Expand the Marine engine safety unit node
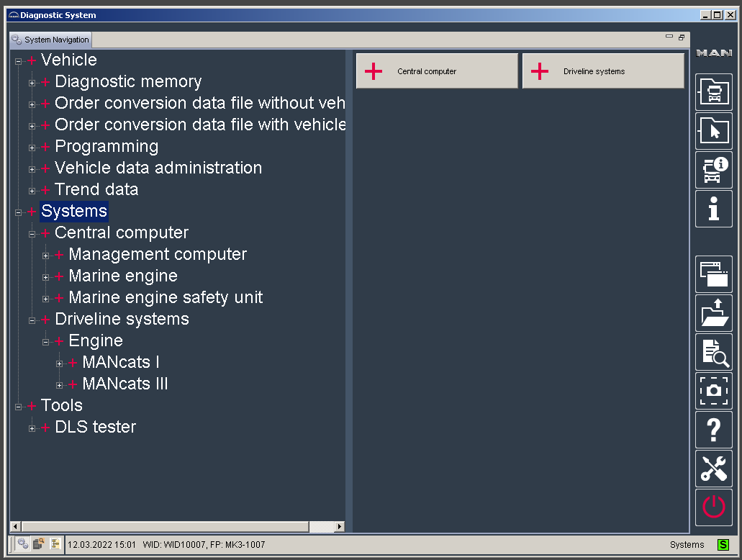 click(x=46, y=299)
